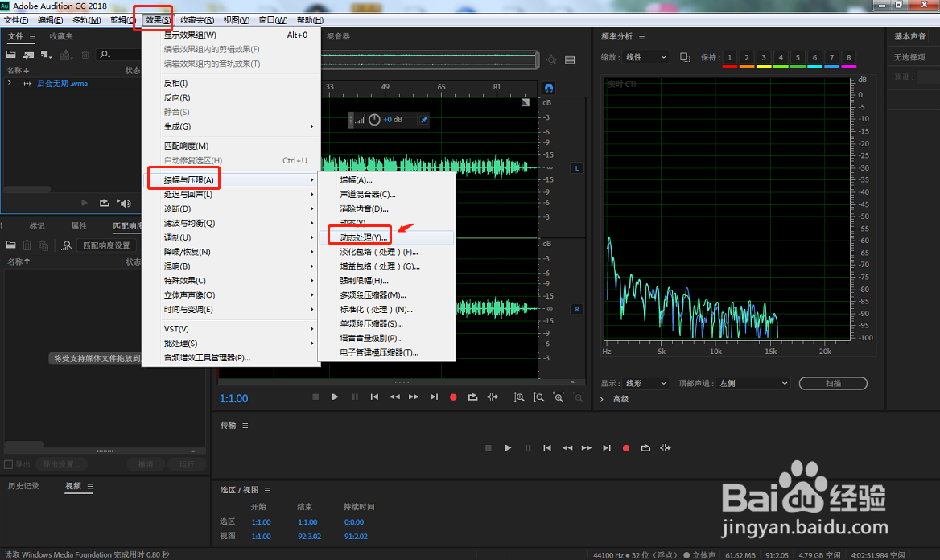Toggle skip selection icon in editor transport
The height and width of the screenshot is (560, 940).
point(493,397)
